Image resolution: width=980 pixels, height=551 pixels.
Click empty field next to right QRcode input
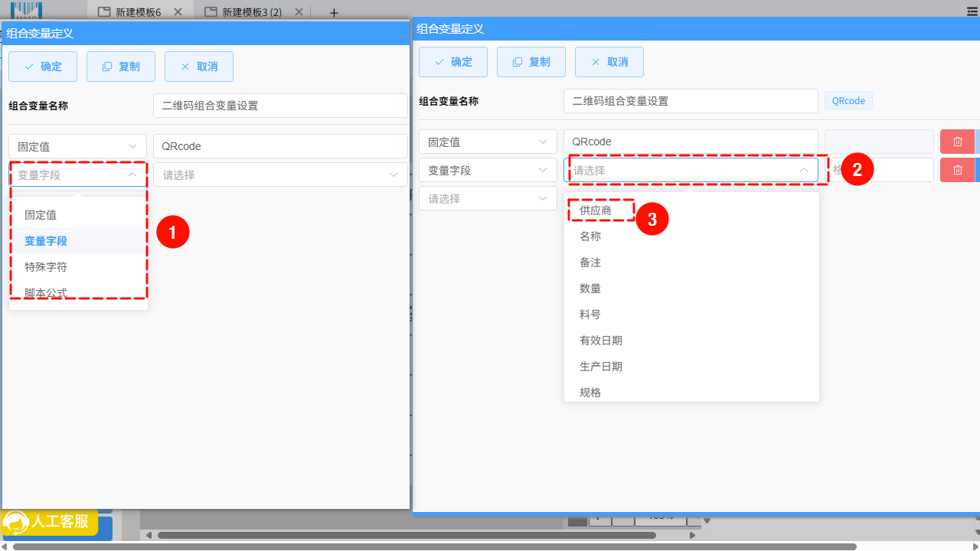tap(879, 142)
